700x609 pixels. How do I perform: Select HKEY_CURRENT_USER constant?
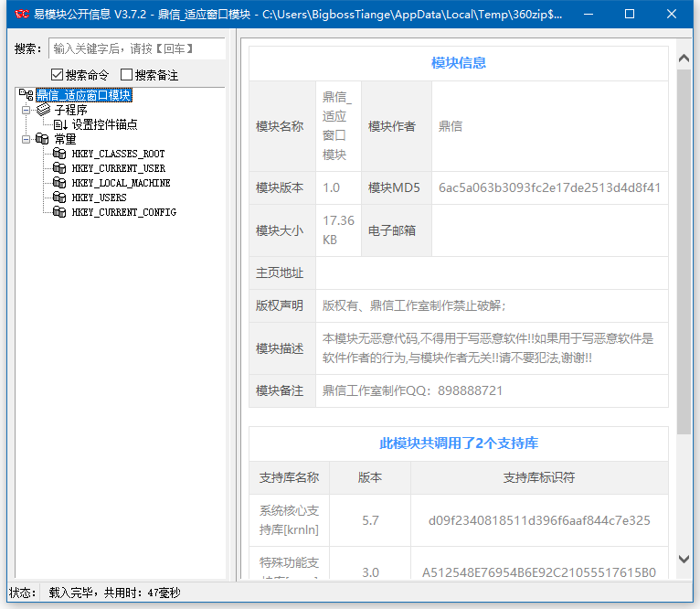tap(119, 168)
